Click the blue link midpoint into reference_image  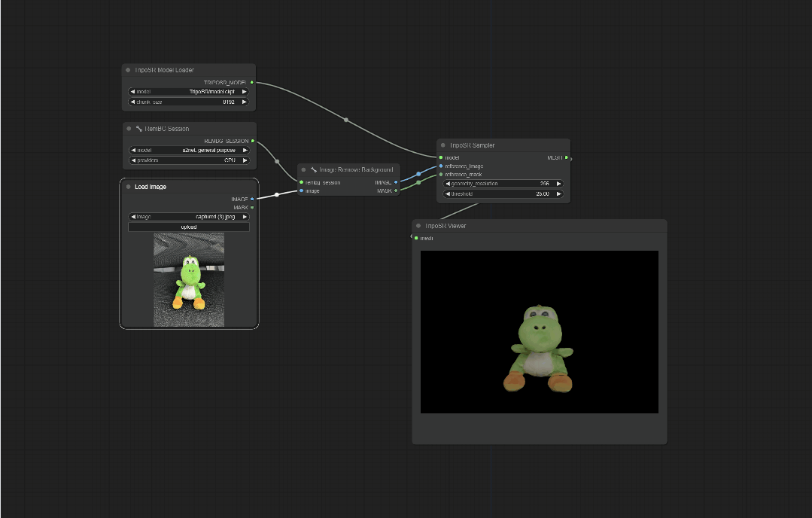coord(418,174)
